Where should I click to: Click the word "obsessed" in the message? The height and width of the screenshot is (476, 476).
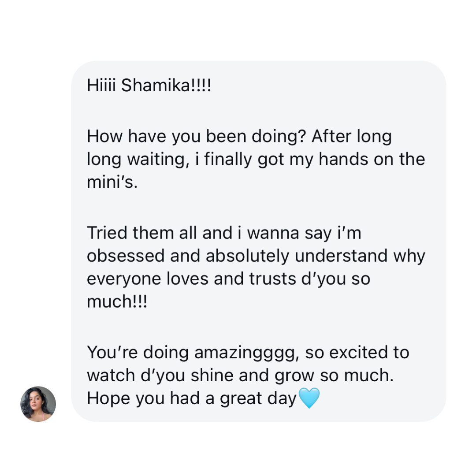(126, 256)
